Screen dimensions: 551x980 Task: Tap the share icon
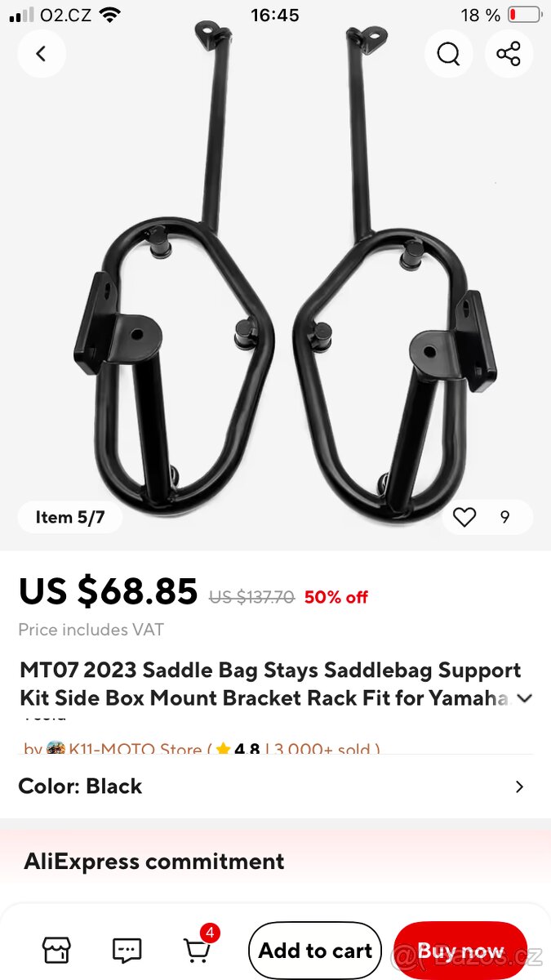click(x=509, y=54)
